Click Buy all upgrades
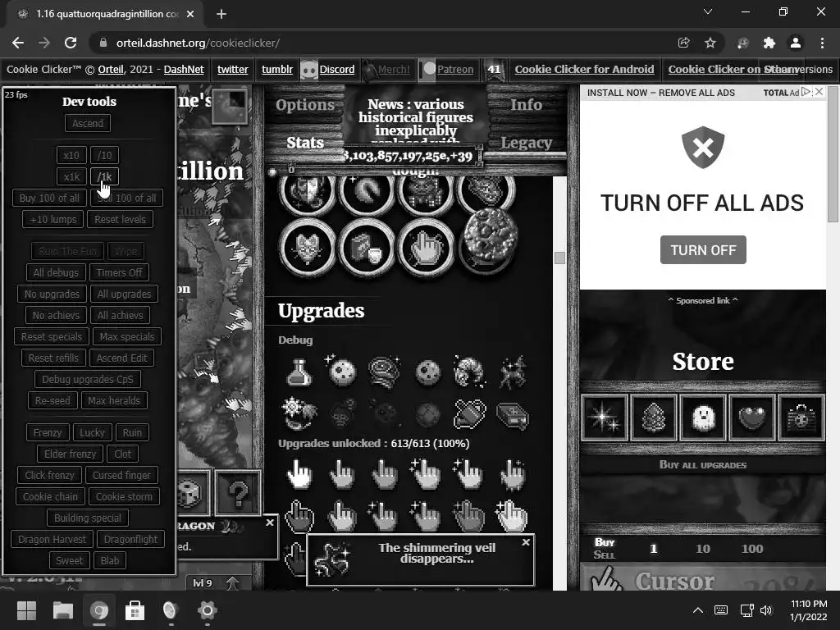Viewport: 840px width, 630px height. 702,465
